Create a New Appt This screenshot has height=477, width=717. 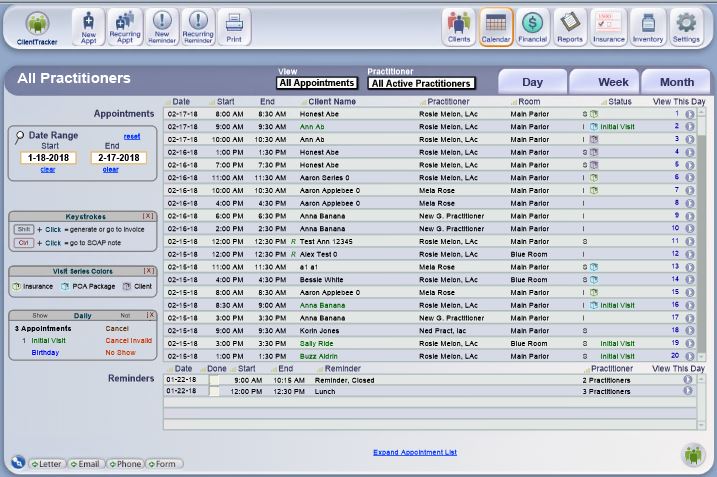(x=88, y=27)
